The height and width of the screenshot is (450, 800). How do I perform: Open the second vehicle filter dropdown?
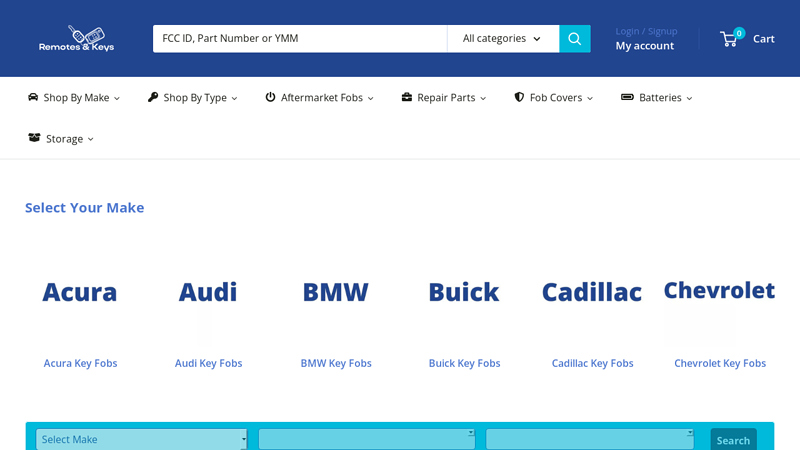[x=366, y=439]
